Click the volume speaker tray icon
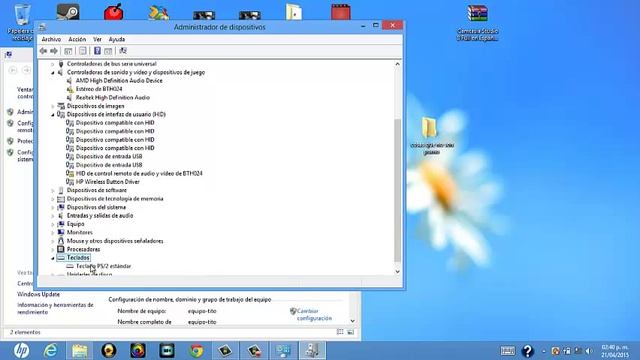 coord(589,351)
